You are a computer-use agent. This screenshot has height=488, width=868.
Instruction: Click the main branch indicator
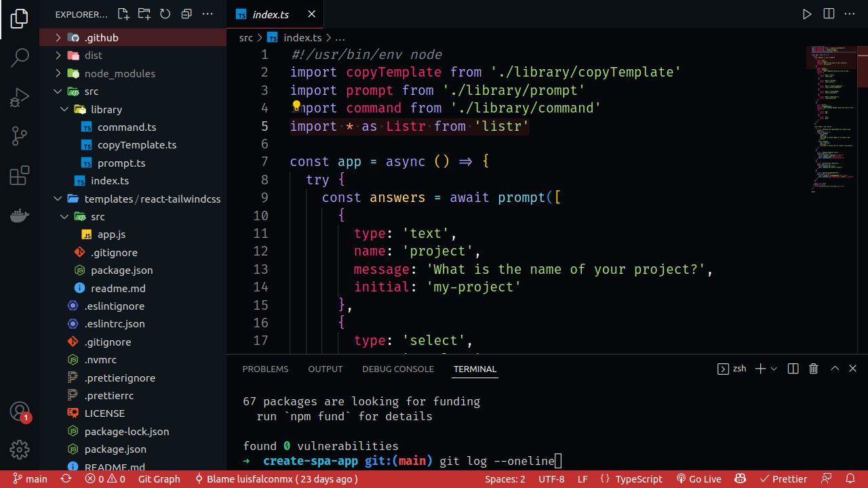click(x=30, y=479)
